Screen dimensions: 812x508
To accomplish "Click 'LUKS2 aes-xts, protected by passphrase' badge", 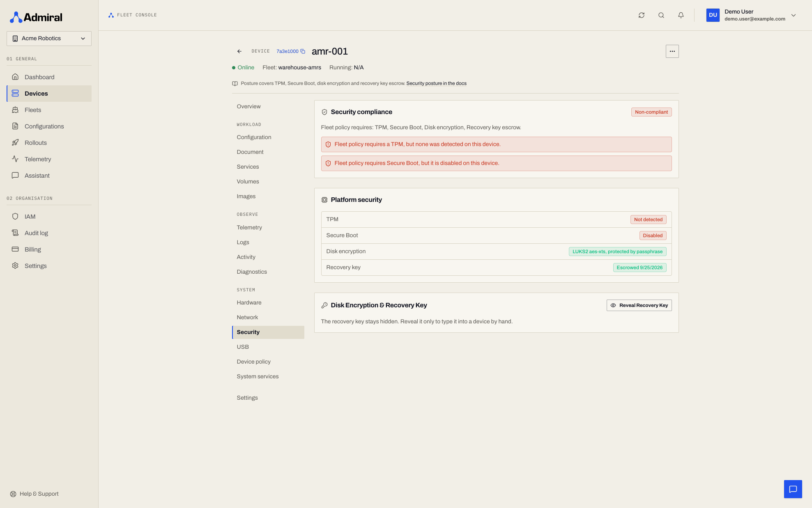I will click(x=617, y=252).
